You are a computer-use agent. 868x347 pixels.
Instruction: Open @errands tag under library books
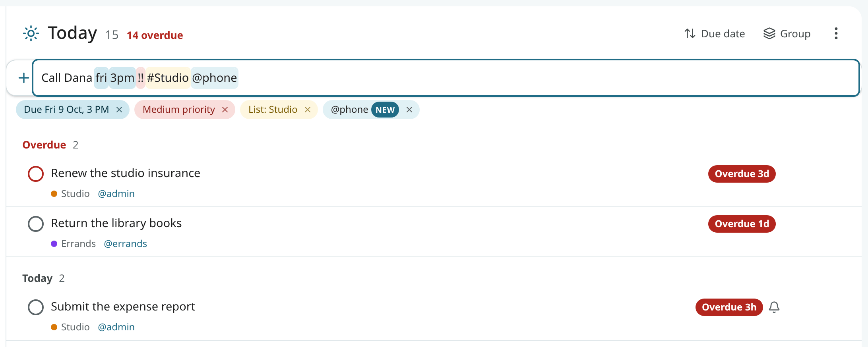[x=126, y=244]
